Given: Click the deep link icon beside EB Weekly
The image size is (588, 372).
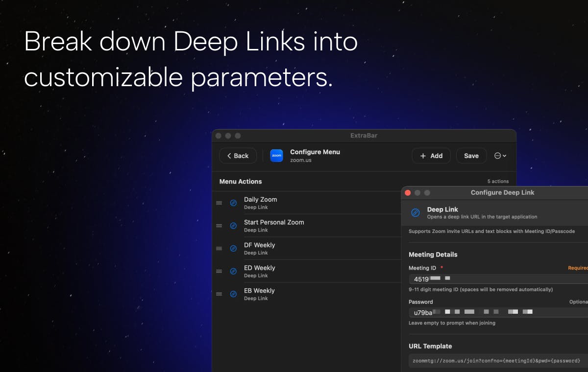Looking at the screenshot, I should coord(233,294).
